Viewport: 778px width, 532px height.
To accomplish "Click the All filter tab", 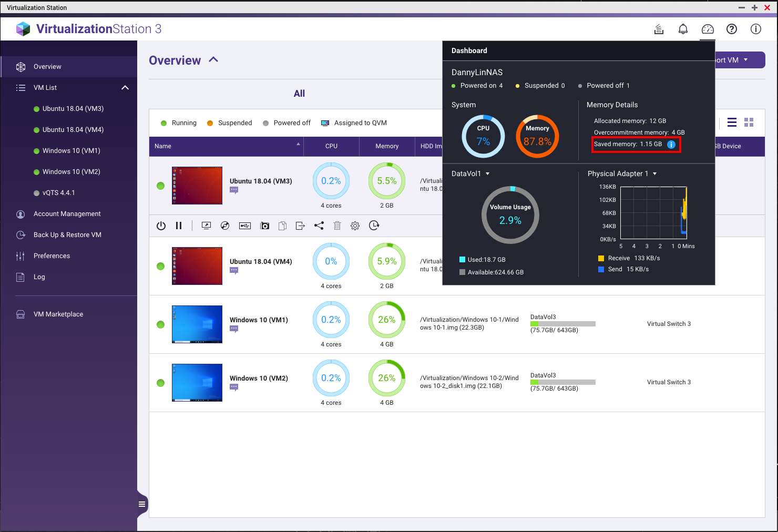I will click(299, 94).
